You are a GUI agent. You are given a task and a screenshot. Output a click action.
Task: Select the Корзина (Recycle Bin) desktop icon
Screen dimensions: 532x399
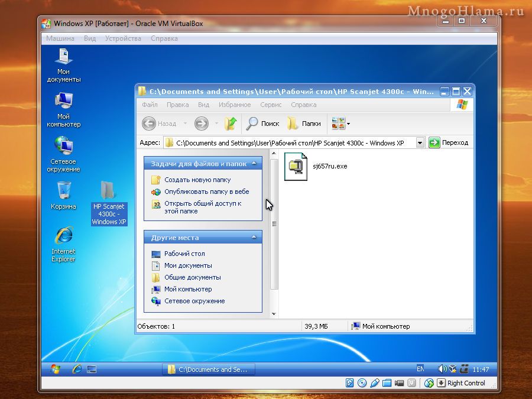[63, 196]
